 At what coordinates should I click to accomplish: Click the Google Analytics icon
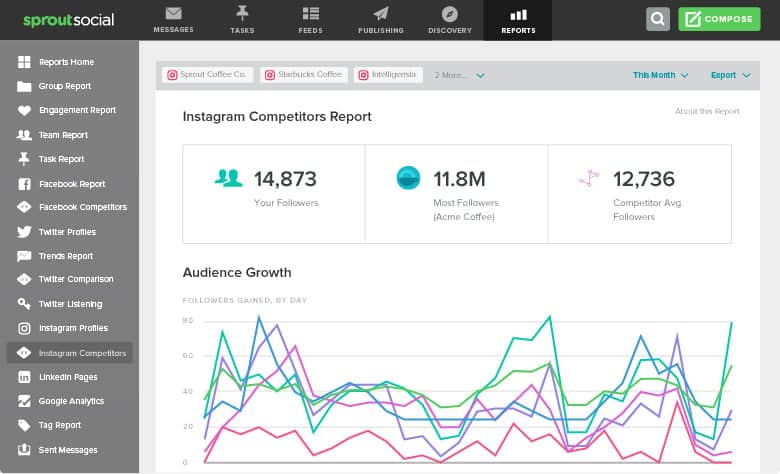pos(24,401)
